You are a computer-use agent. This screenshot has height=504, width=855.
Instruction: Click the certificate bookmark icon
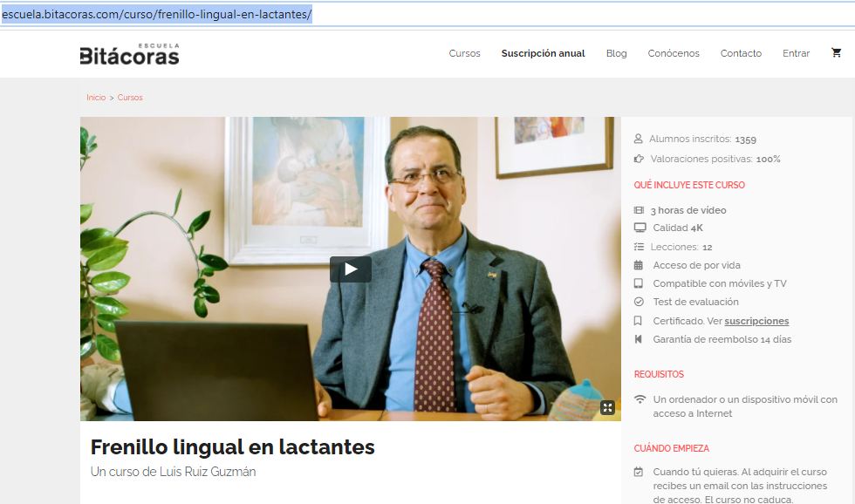click(639, 321)
